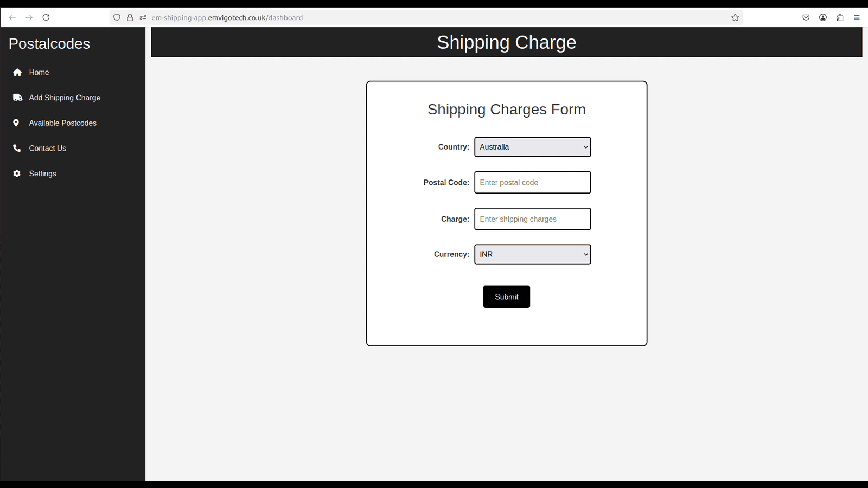Click the Home icon in the sidebar
868x488 pixels.
click(x=17, y=72)
